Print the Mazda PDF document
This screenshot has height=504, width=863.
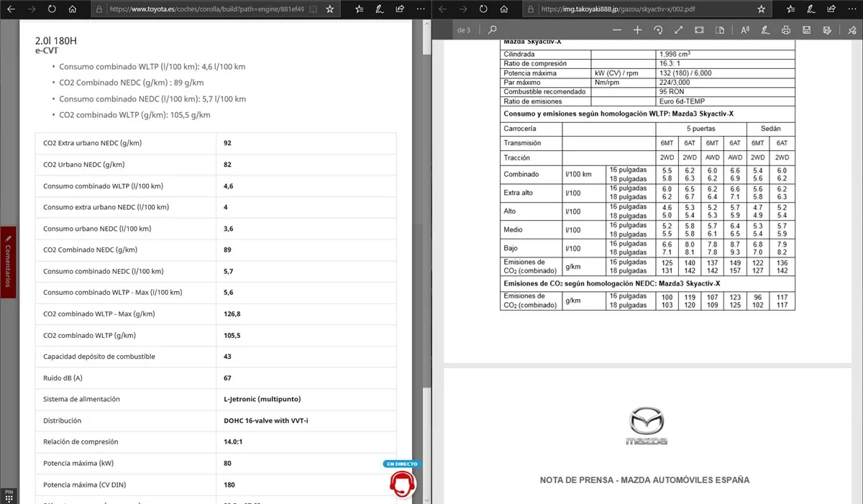coord(786,30)
